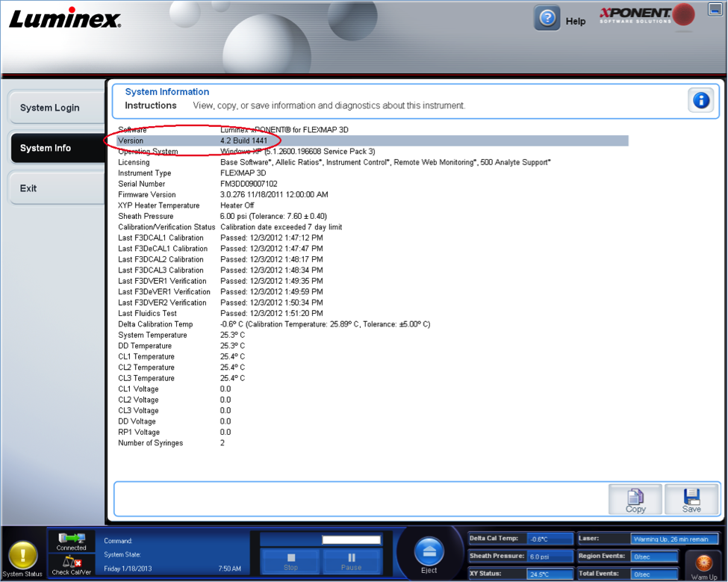728x582 pixels.
Task: Select the Last Fluidics Test row
Action: [373, 314]
